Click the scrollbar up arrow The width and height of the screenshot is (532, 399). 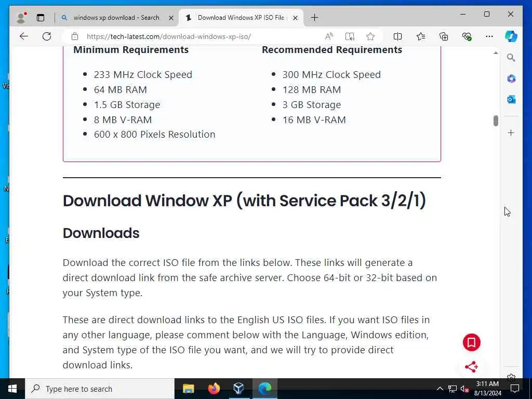[496, 54]
